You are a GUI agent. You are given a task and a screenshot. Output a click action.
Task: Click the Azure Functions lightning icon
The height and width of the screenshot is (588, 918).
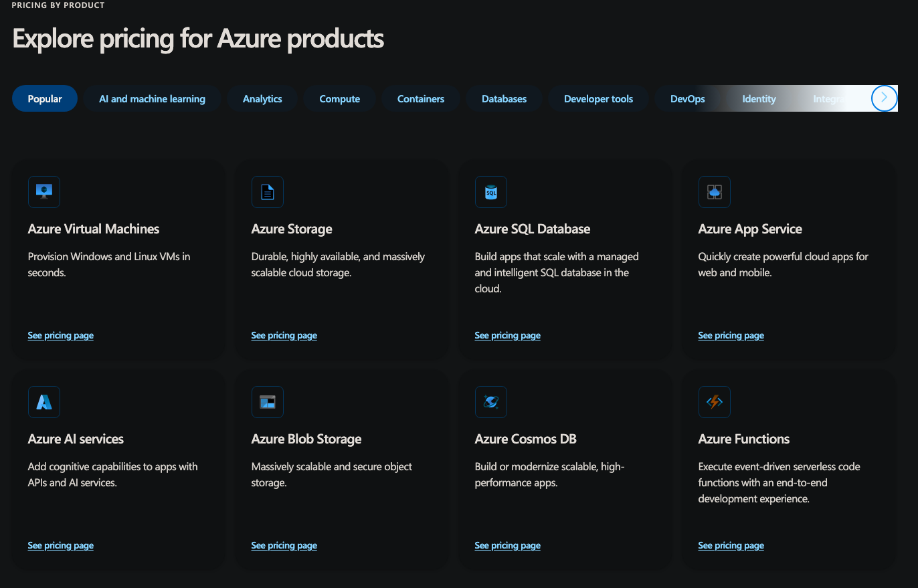coord(714,402)
